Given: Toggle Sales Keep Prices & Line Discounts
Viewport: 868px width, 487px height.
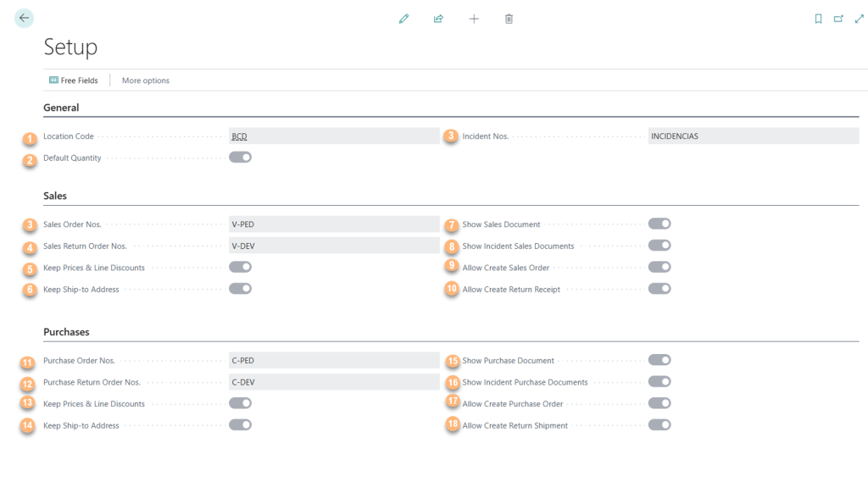Looking at the screenshot, I should tap(240, 268).
